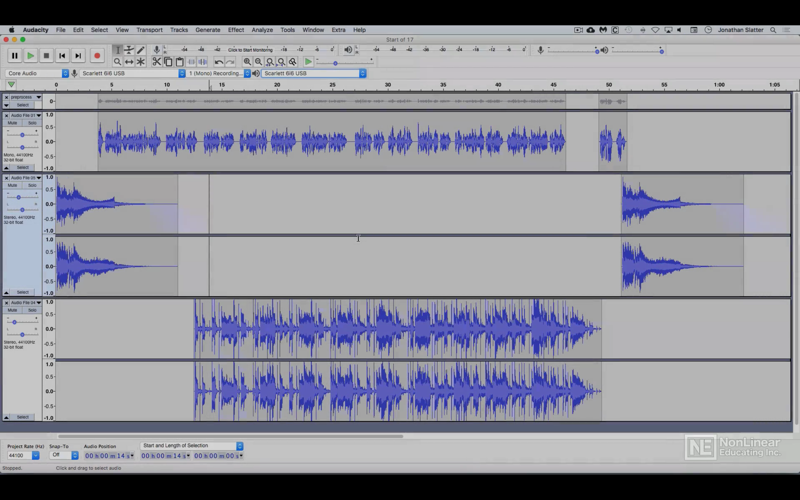
Task: Open the Core Audio host dropdown
Action: click(37, 73)
